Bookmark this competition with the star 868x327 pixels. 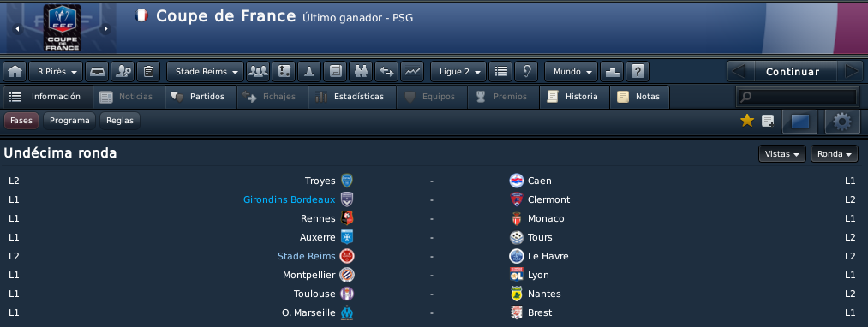point(747,121)
